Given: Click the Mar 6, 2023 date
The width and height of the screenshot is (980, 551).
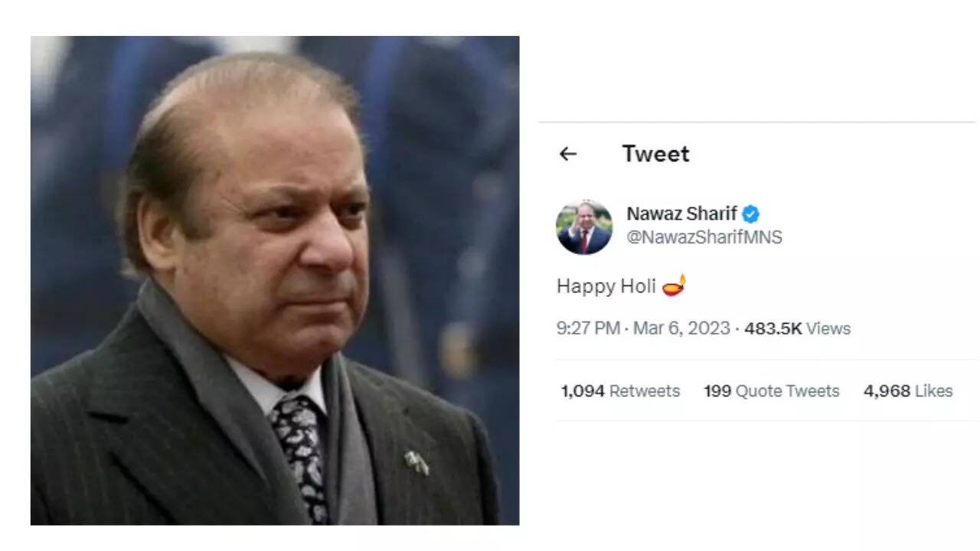Looking at the screenshot, I should [681, 328].
